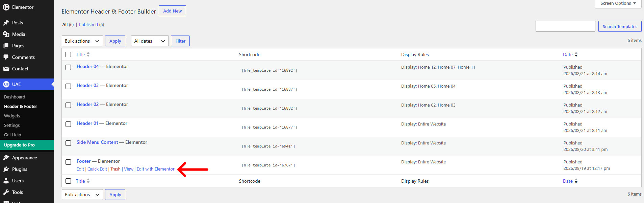Screen dimensions: 644x203
Task: Select the Header 01 row checkbox
Action: point(68,124)
